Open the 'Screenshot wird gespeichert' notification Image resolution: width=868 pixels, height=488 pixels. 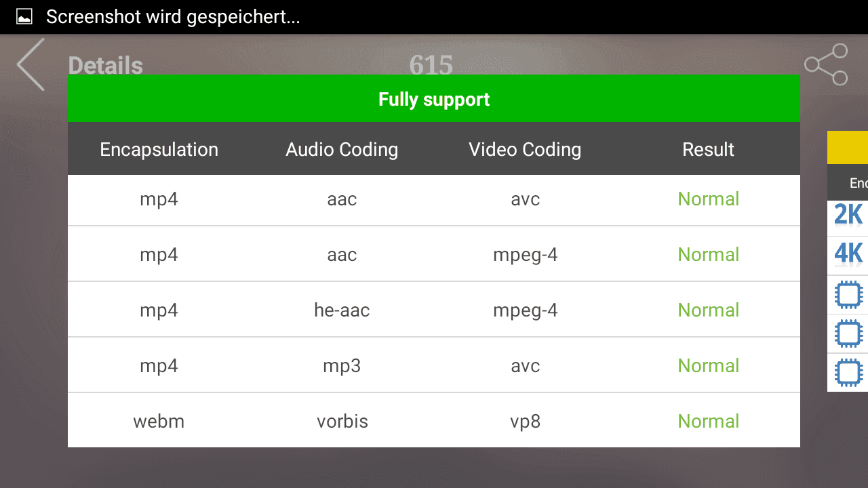(173, 17)
